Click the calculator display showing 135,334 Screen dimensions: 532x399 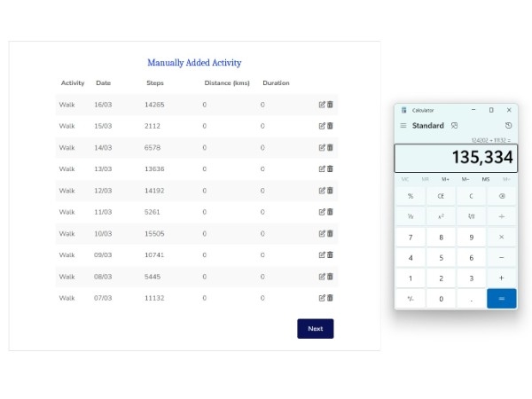456,158
